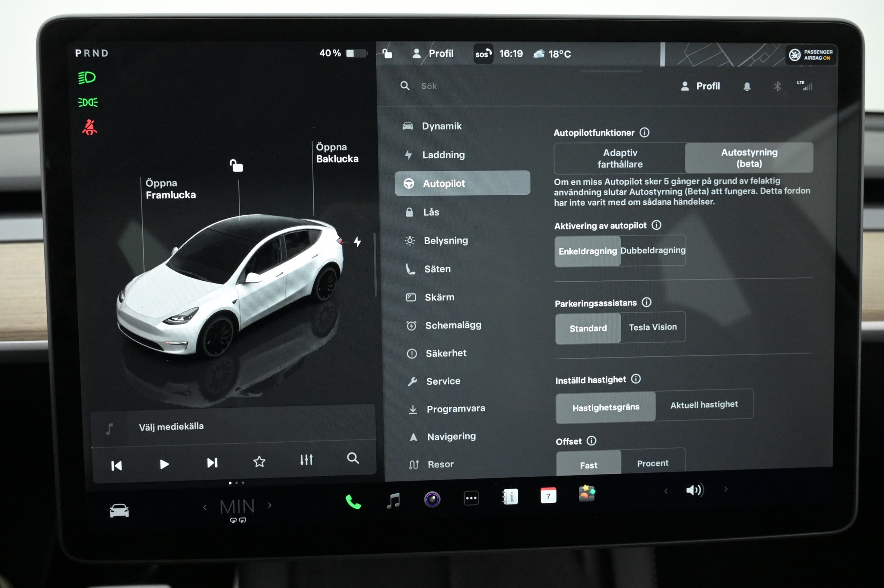This screenshot has width=884, height=588.
Task: Lower volume with left chevron
Action: [x=666, y=490]
